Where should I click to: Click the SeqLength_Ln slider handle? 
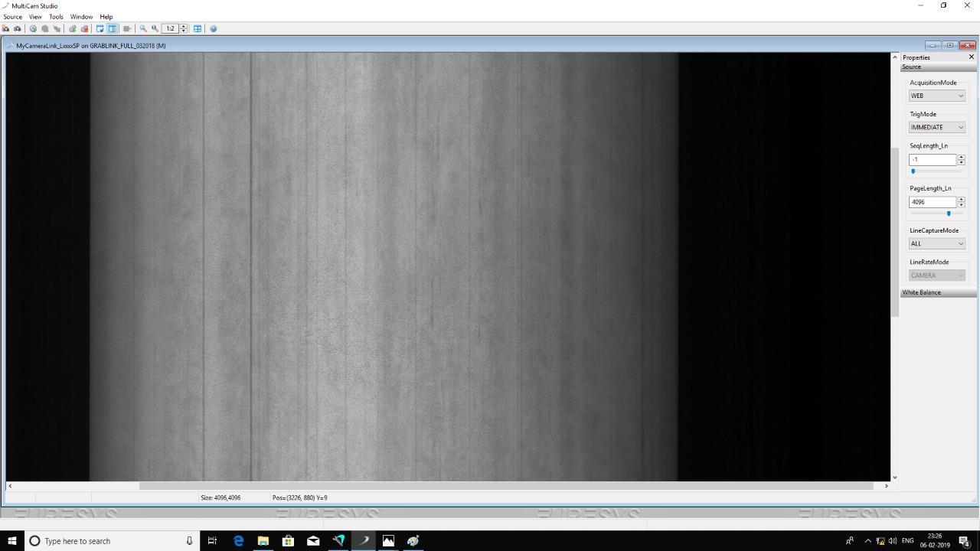[x=913, y=171]
